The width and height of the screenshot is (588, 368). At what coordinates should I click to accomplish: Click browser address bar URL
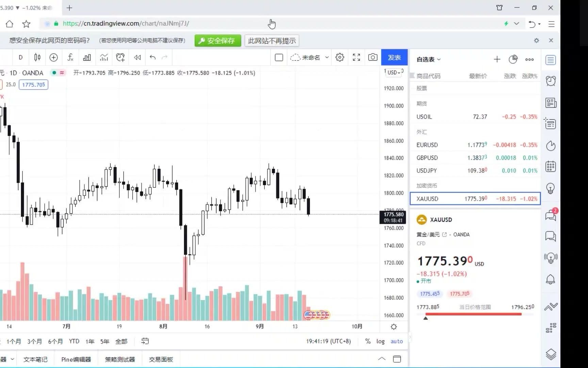(x=126, y=24)
